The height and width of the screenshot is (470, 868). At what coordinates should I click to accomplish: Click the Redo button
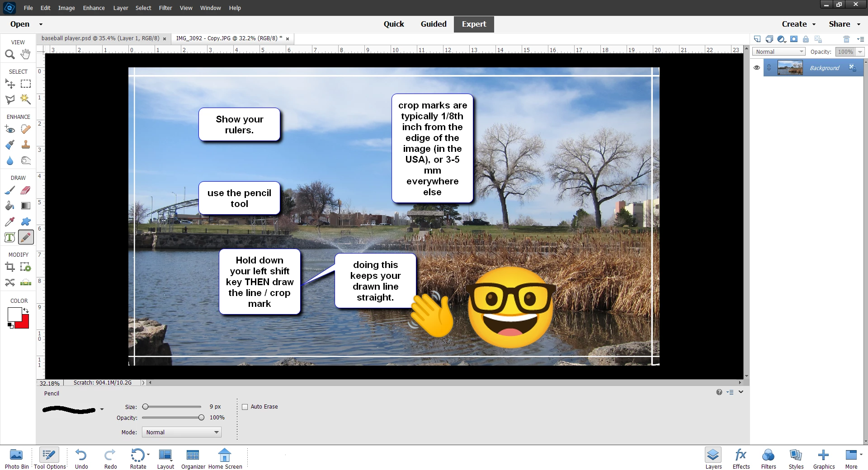(110, 458)
